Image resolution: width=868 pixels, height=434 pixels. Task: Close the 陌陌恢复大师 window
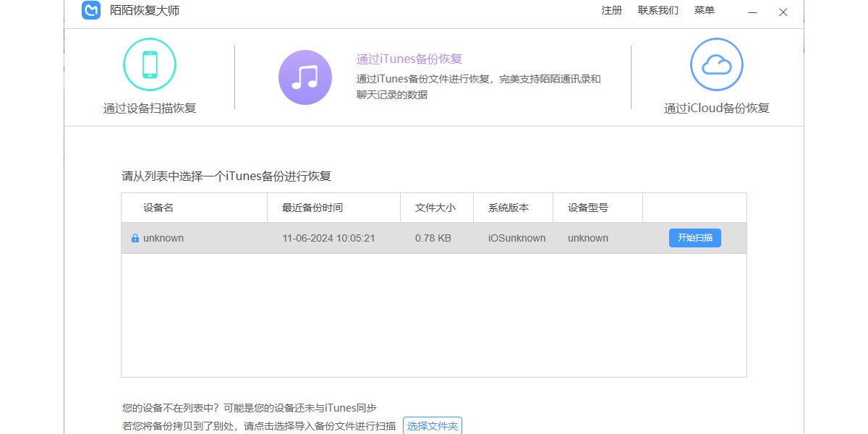[x=783, y=12]
